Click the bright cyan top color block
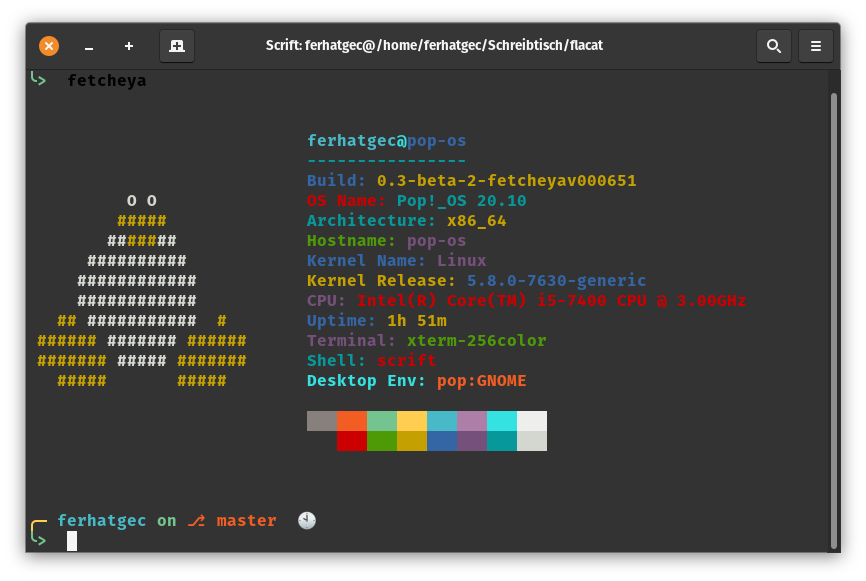This screenshot has width=866, height=581. pyautogui.click(x=502, y=421)
